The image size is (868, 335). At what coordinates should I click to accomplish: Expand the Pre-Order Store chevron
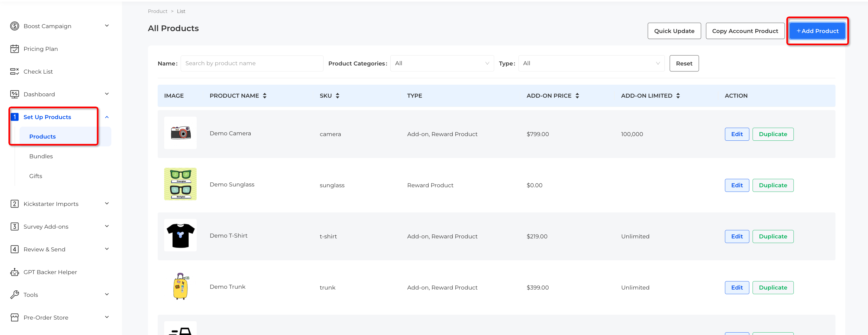point(107,317)
